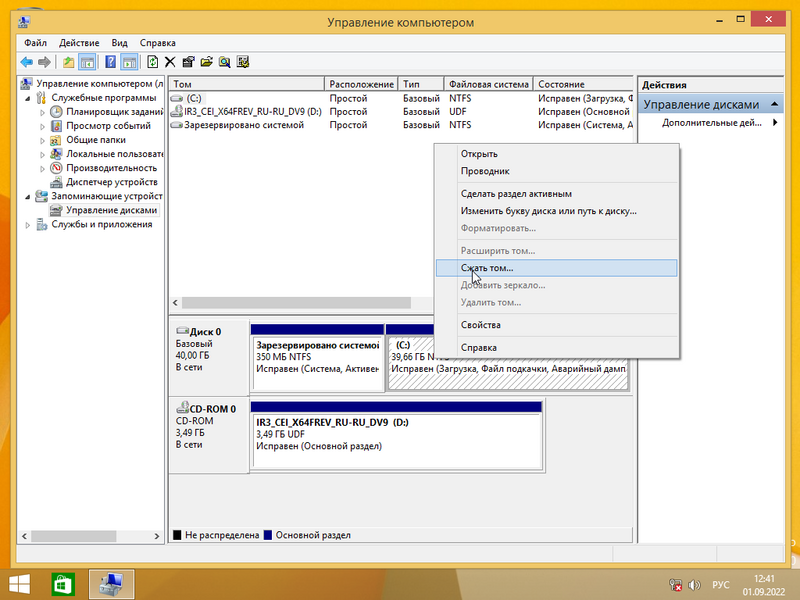The height and width of the screenshot is (600, 800).
Task: Click the Delete X toolbar icon
Action: click(170, 62)
